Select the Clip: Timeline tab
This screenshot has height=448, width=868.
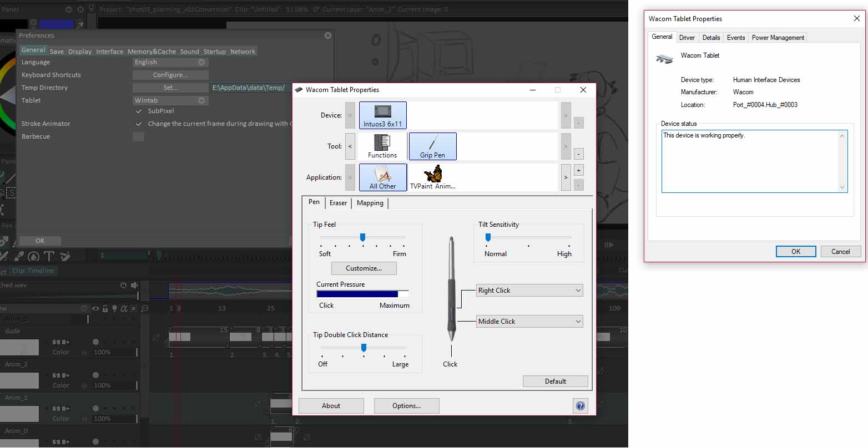tap(33, 271)
